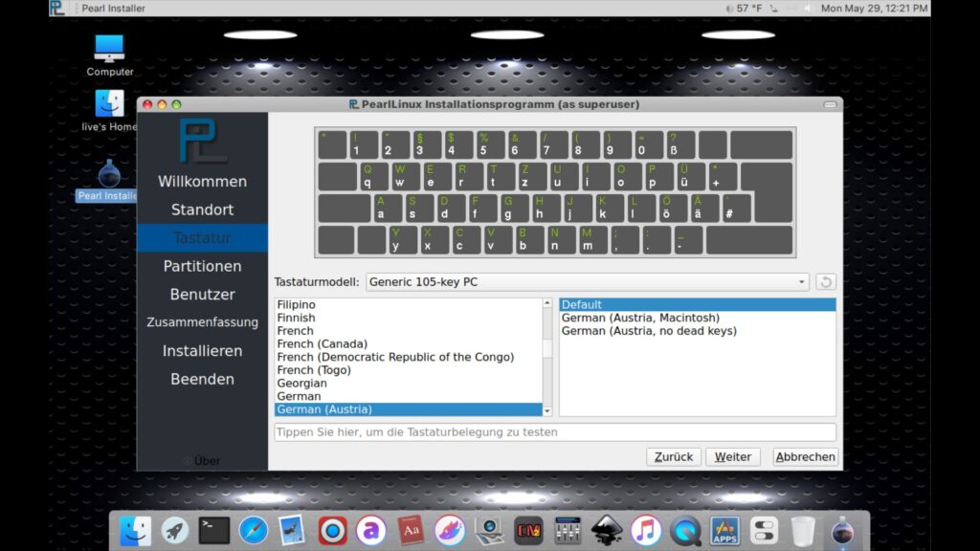Open the QuickTime Q dock icon
This screenshot has width=980, height=551.
click(x=685, y=530)
